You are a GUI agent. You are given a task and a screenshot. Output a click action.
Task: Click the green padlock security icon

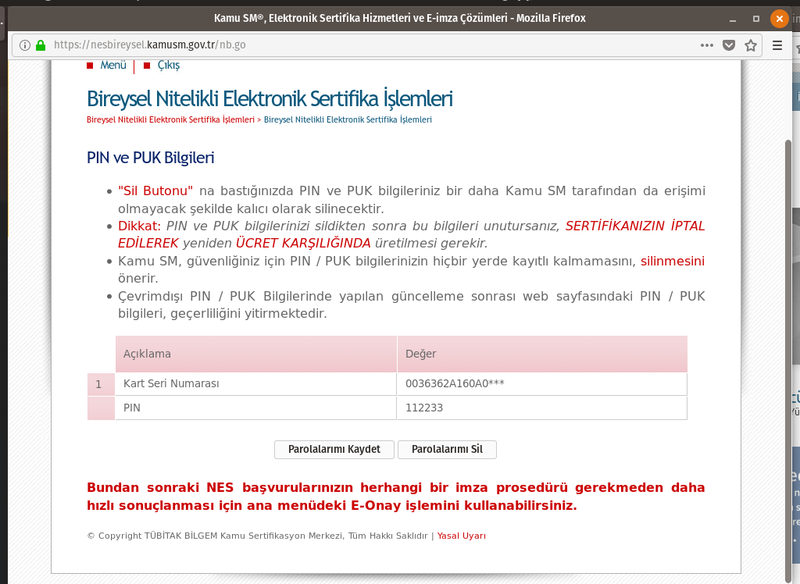[x=40, y=45]
